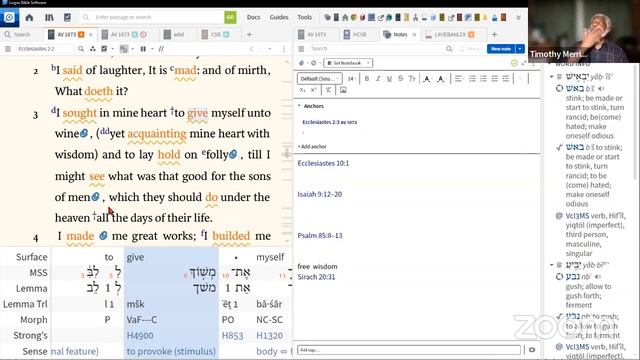Toggle subscript formatting
Image resolution: width=640 pixels, height=360 pixels.
pos(302,90)
